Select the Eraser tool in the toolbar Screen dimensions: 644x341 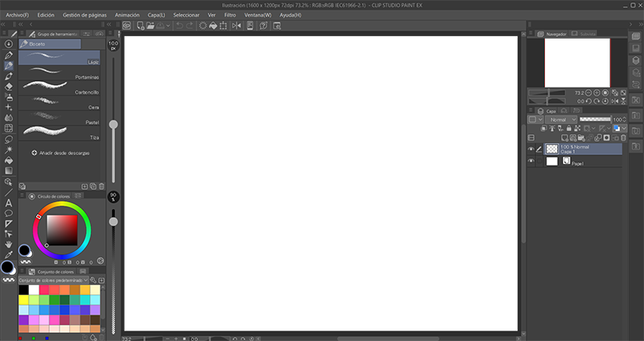pyautogui.click(x=8, y=85)
